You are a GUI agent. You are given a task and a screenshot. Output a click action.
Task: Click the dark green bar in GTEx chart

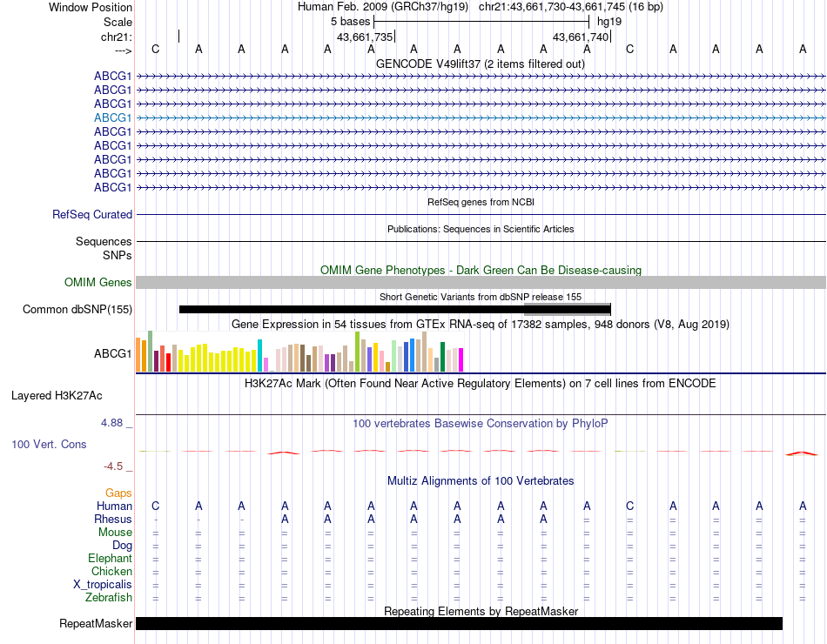tap(442, 357)
